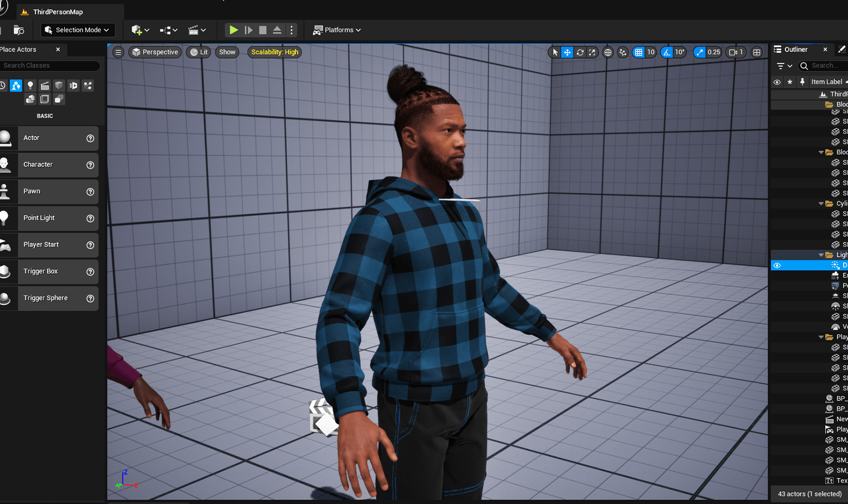848x504 pixels.
Task: Select Actor in the Place Actors list
Action: [49, 138]
